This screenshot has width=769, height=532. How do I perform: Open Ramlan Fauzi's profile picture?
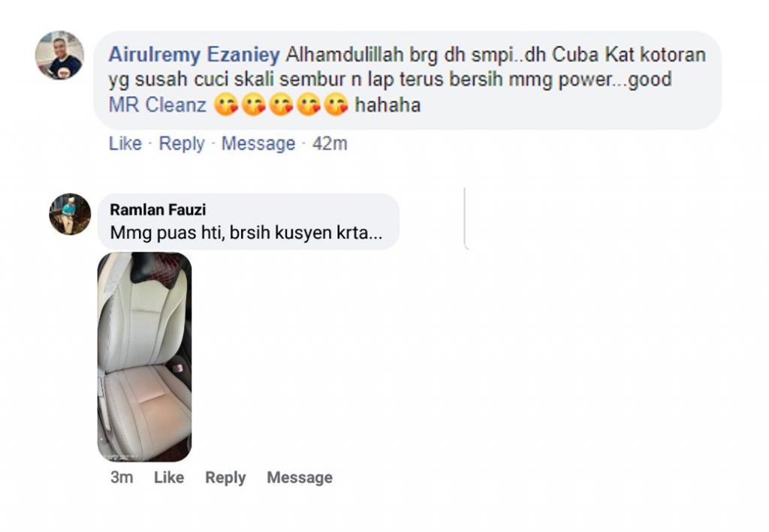(x=70, y=214)
